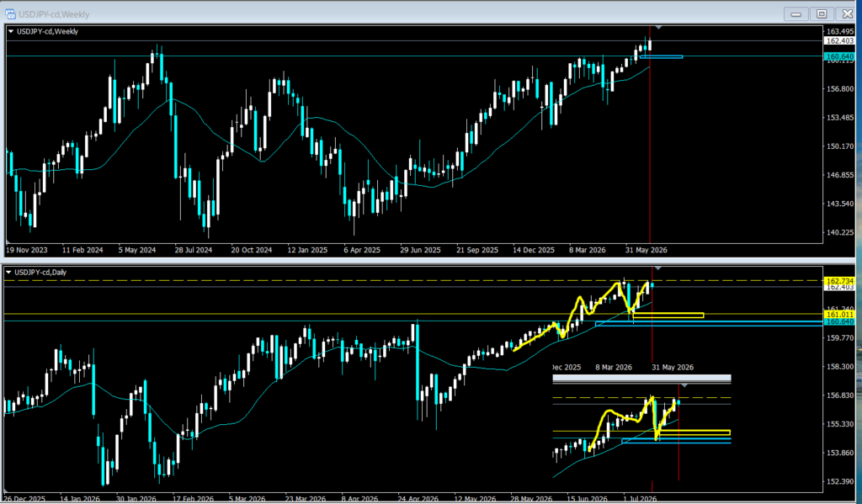Click the 14 Dec 2025 date on the Weekly axis
862x504 pixels.
click(534, 250)
